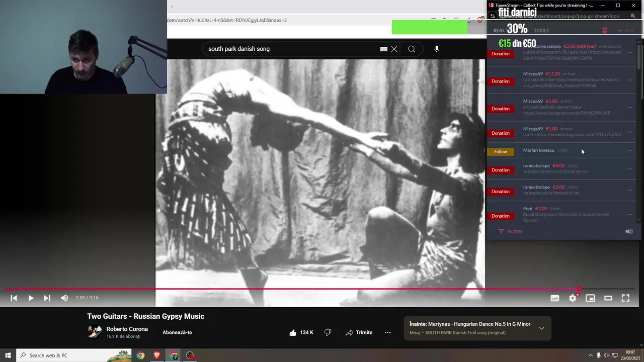The height and width of the screenshot is (362, 644).
Task: Open Brave browser from taskbar
Action: click(x=157, y=355)
